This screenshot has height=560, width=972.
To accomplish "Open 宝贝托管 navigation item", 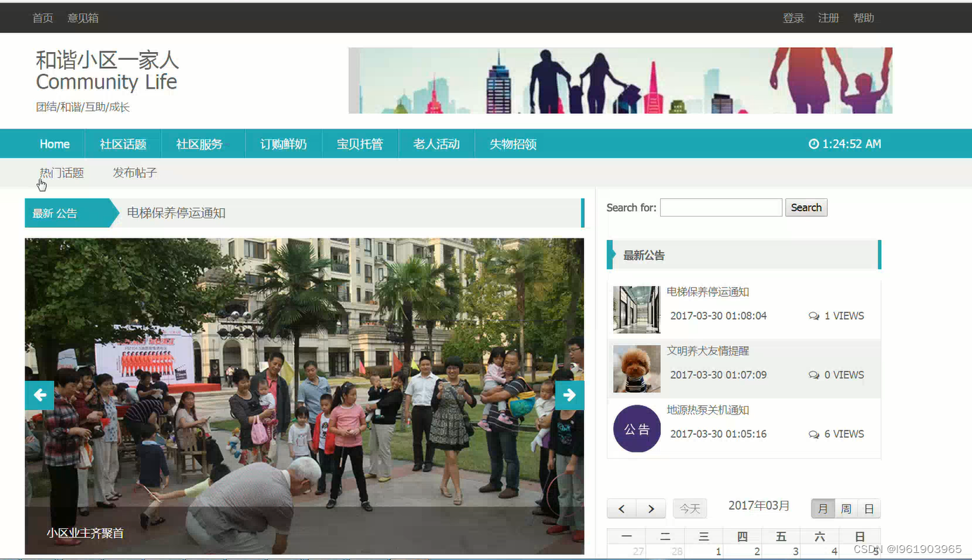I will 360,144.
